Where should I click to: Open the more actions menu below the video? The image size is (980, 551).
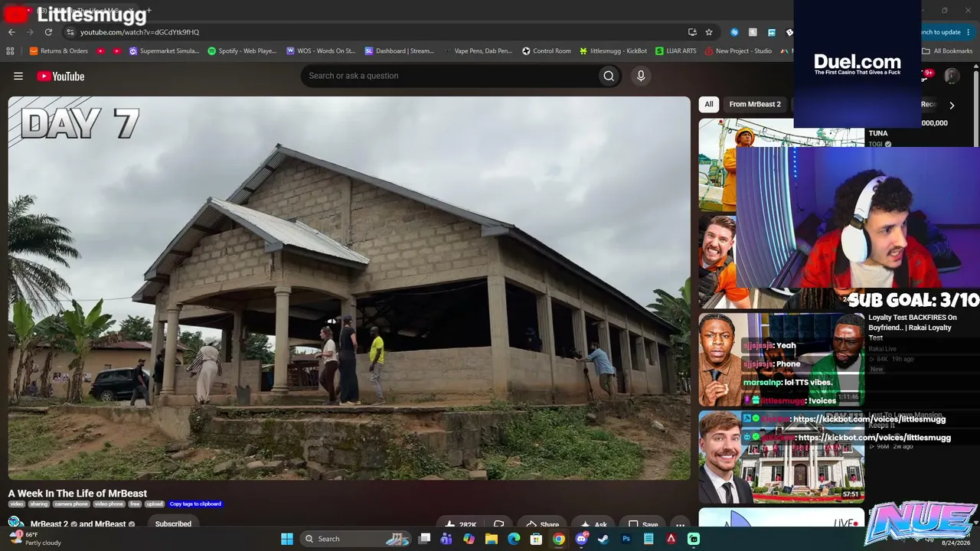click(x=680, y=525)
